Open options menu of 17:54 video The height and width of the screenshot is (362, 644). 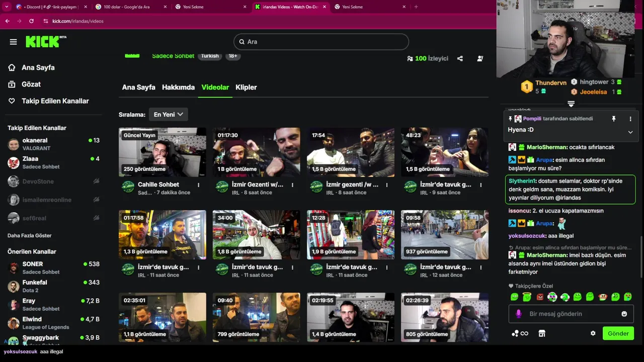[387, 185]
